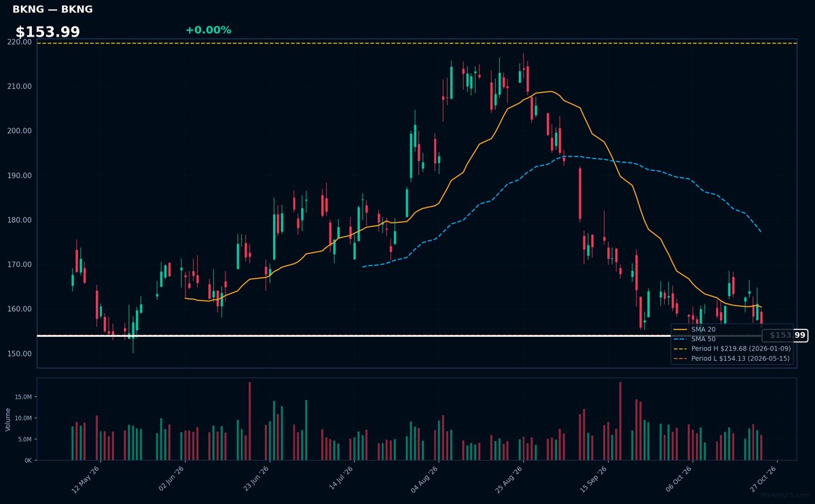Click the current price tag on right axis
Viewport: 815px width, 504px height.
(x=784, y=336)
